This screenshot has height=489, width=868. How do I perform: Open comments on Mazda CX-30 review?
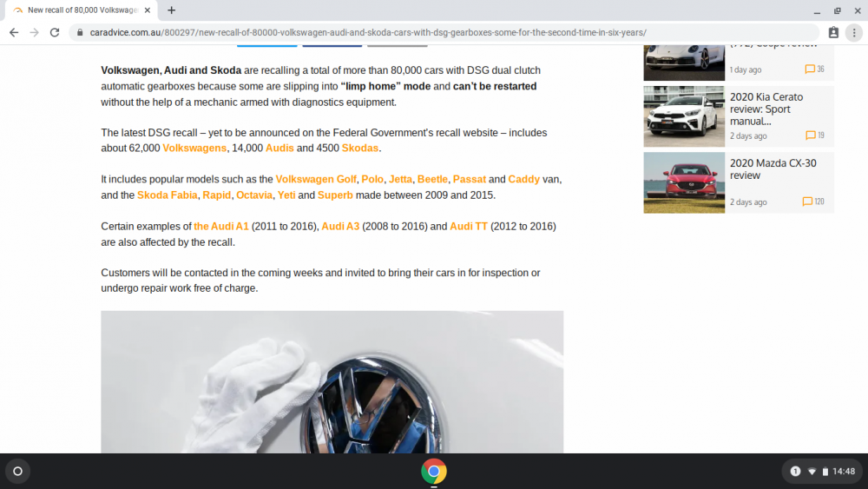(813, 202)
